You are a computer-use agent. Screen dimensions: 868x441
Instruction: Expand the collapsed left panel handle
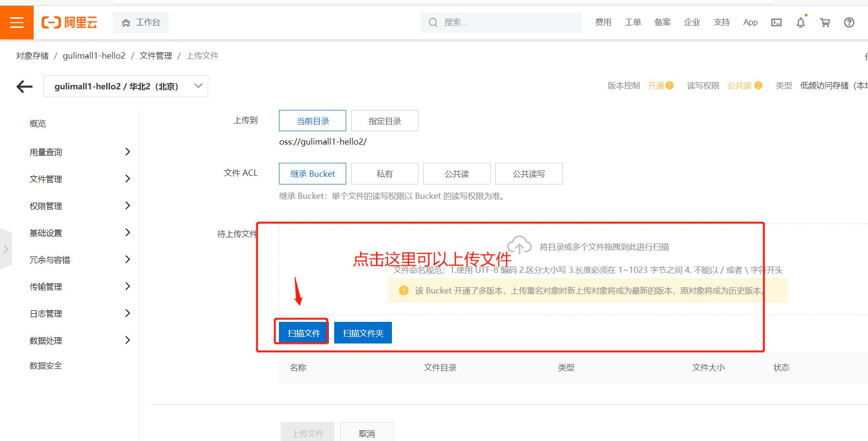[x=6, y=249]
